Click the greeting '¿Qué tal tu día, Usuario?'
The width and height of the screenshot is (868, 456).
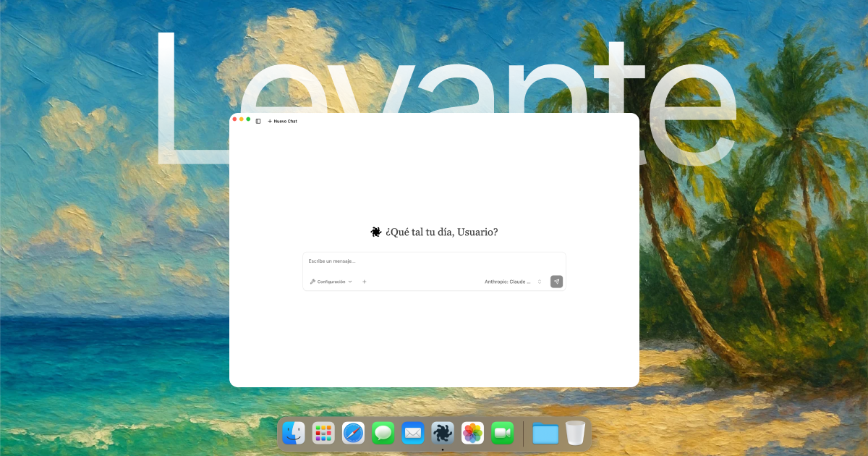(442, 232)
